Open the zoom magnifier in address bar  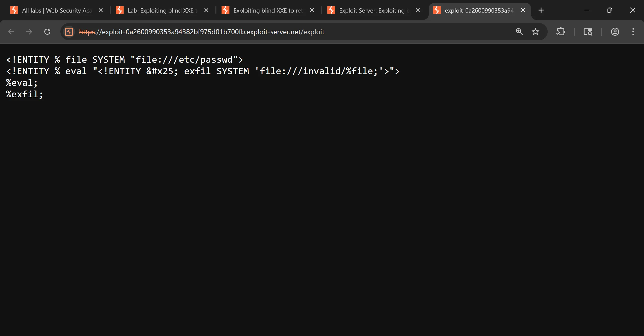(519, 32)
